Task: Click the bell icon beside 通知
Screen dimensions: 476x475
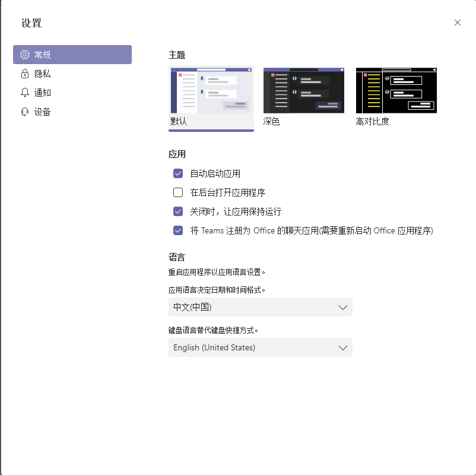Action: click(25, 93)
